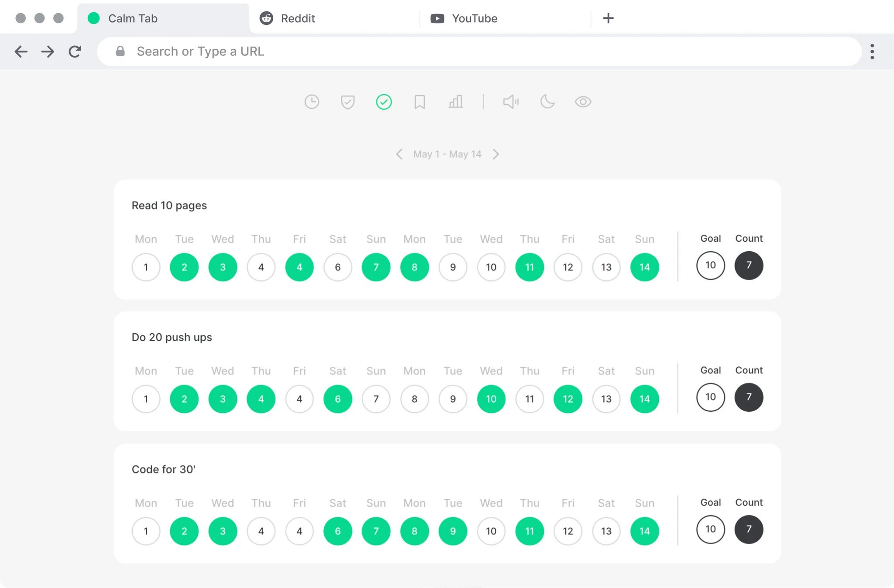Viewport: 894px width, 588px height.
Task: Toggle day 13 for Code for 30'
Action: coord(606,531)
